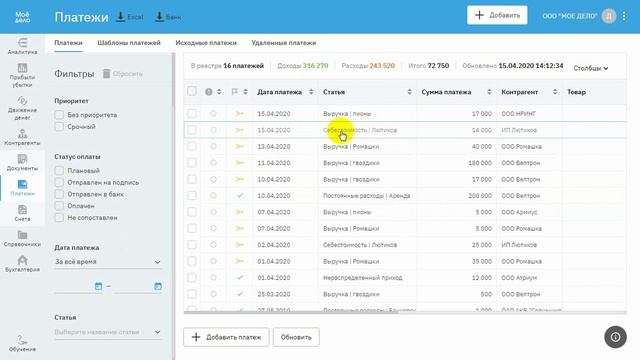Open Документы sidebar section

22,163
